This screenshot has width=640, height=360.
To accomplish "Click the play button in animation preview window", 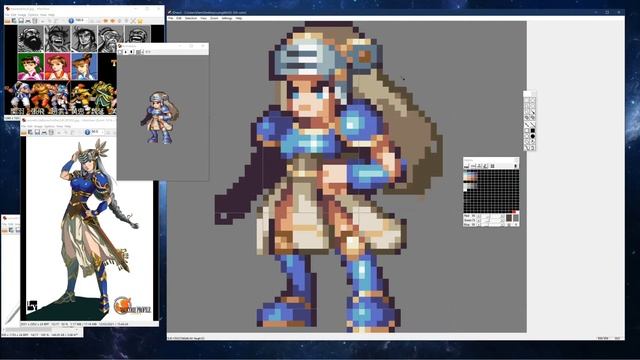I will click(x=125, y=52).
